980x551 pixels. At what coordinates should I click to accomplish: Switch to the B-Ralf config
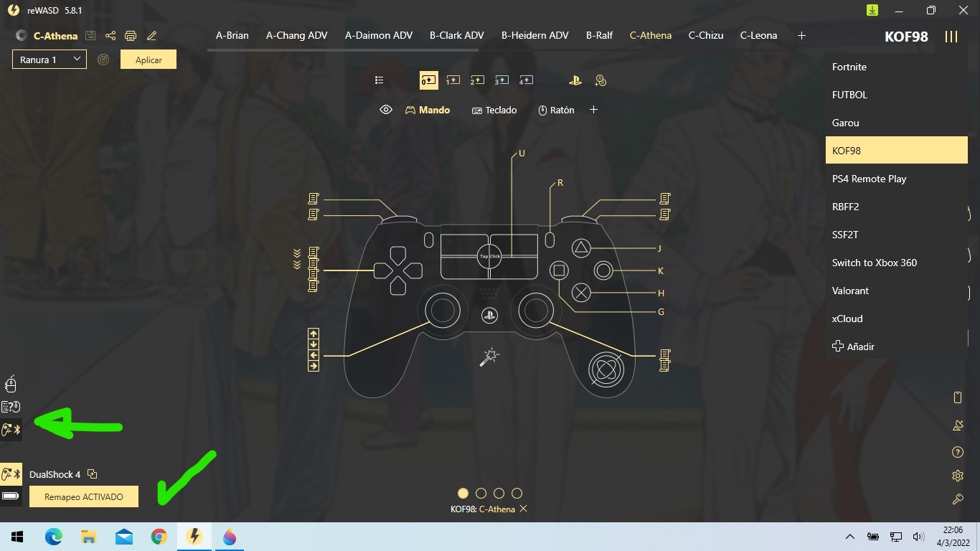point(600,35)
